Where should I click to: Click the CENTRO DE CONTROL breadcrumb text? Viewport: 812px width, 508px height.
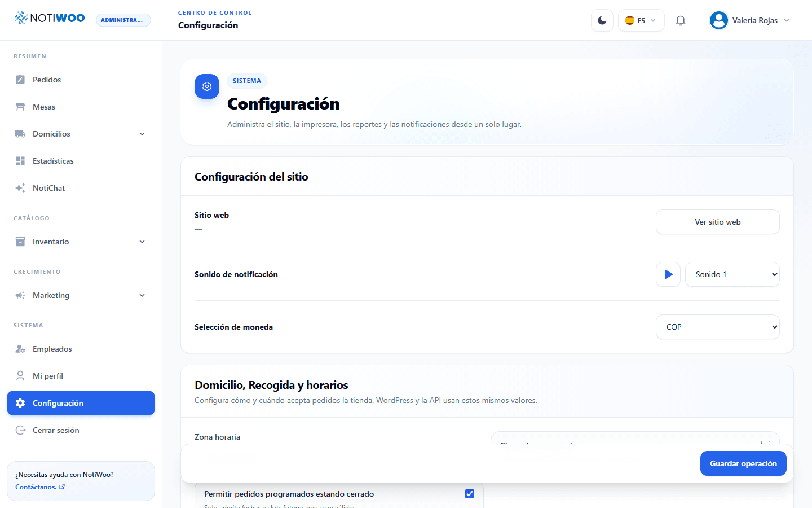[215, 12]
